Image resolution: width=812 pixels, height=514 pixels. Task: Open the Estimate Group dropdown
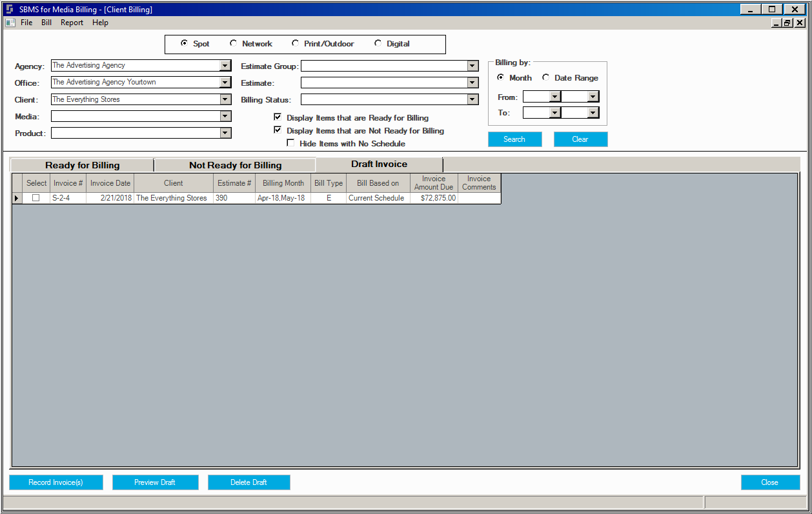pyautogui.click(x=472, y=66)
